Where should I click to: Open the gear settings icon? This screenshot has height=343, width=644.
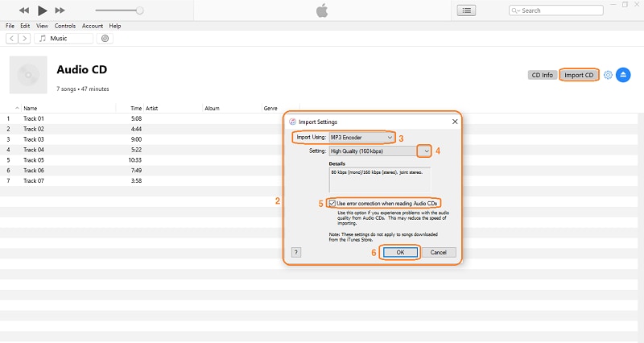point(608,75)
